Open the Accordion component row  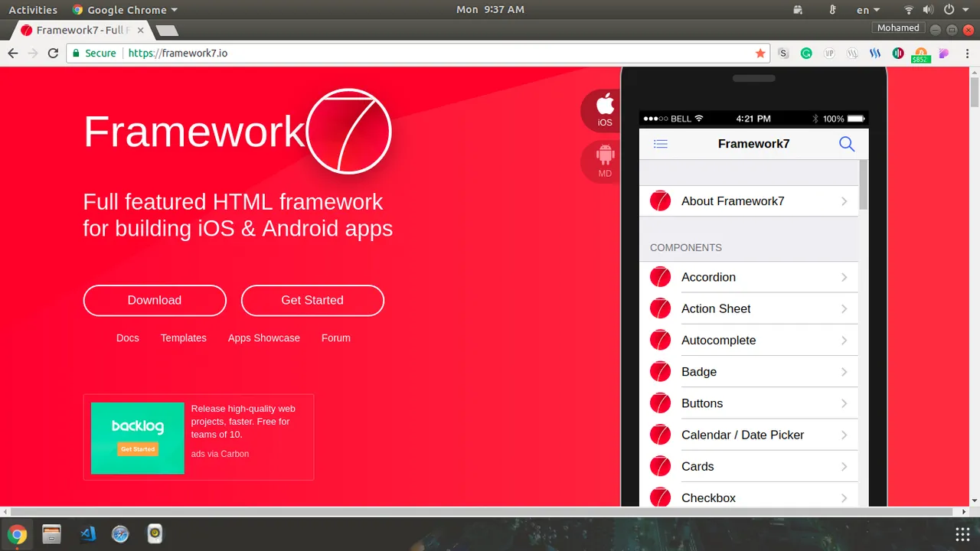click(x=749, y=277)
